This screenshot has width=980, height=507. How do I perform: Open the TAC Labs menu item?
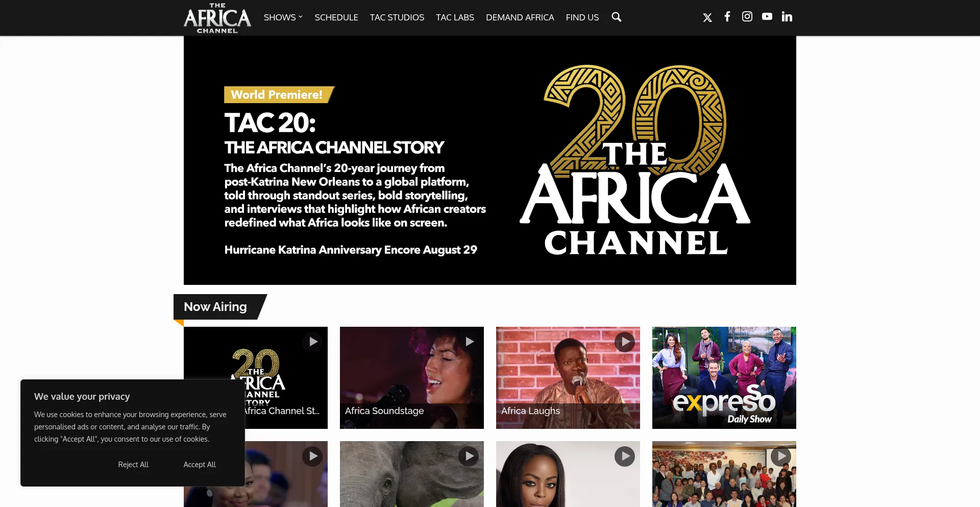[x=455, y=17]
